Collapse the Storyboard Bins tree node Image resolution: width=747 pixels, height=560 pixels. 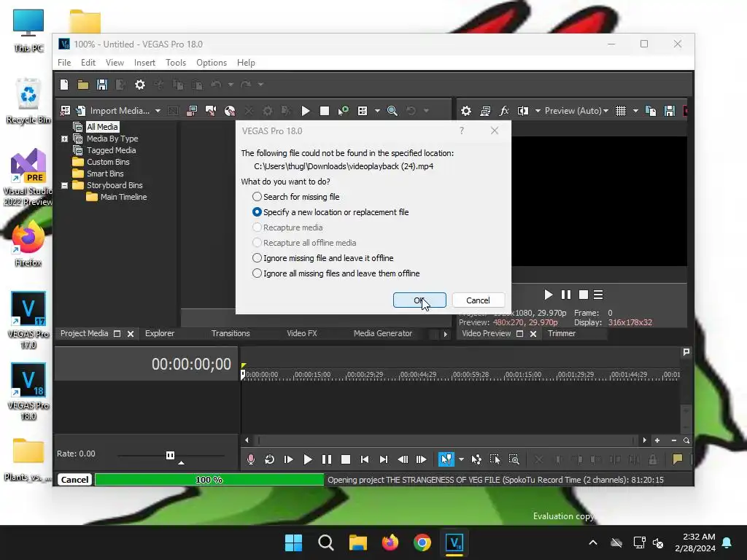64,186
